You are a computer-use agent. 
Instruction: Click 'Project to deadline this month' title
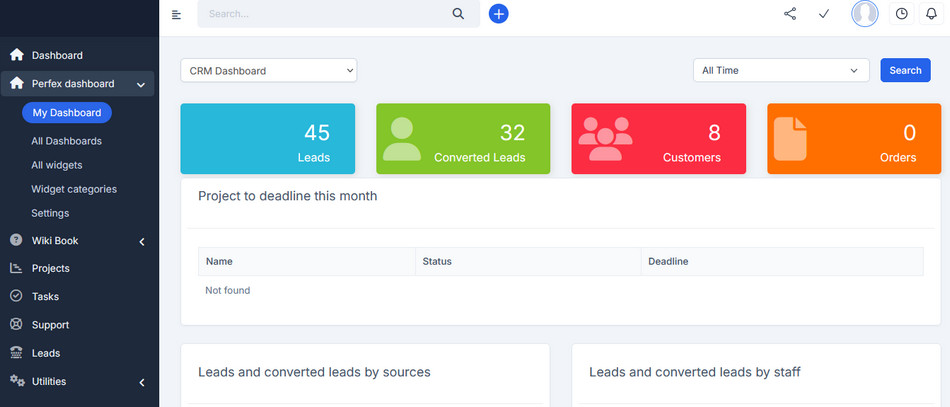click(288, 196)
